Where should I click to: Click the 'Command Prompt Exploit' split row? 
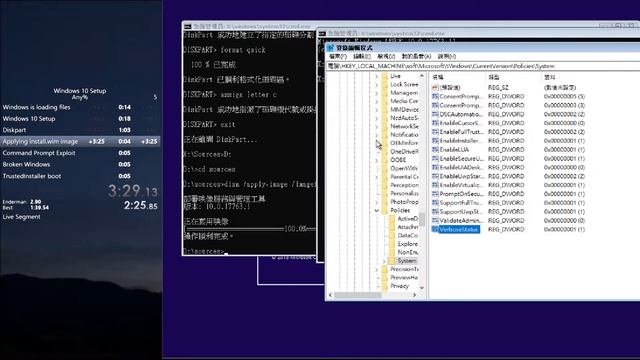click(80, 153)
